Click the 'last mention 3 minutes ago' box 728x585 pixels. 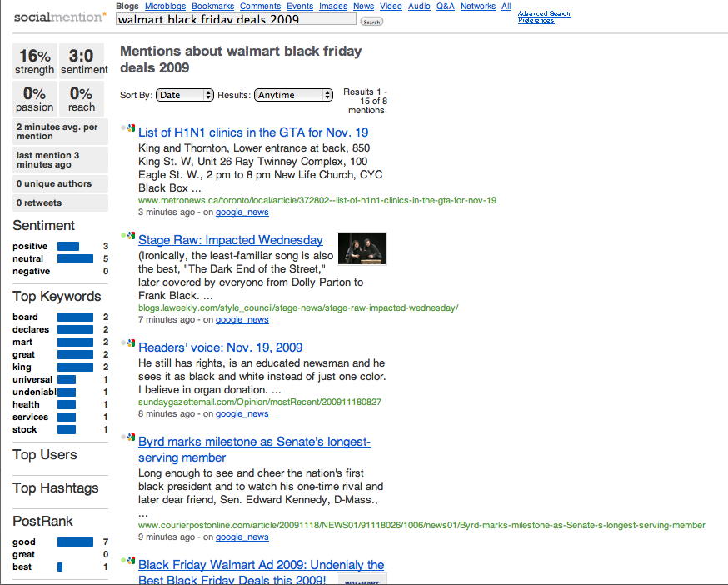(60, 160)
